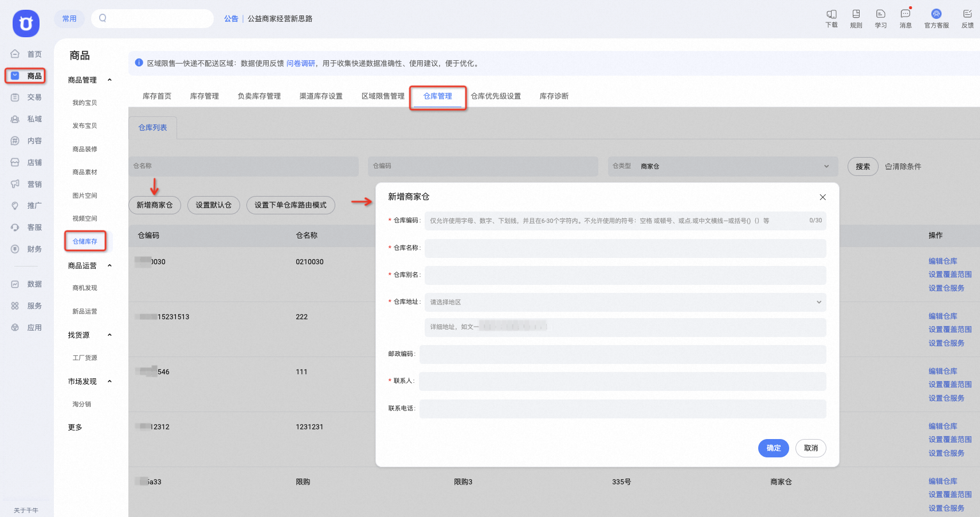Click 设置仓服务 for row 111
The image size is (980, 517).
coord(946,398)
